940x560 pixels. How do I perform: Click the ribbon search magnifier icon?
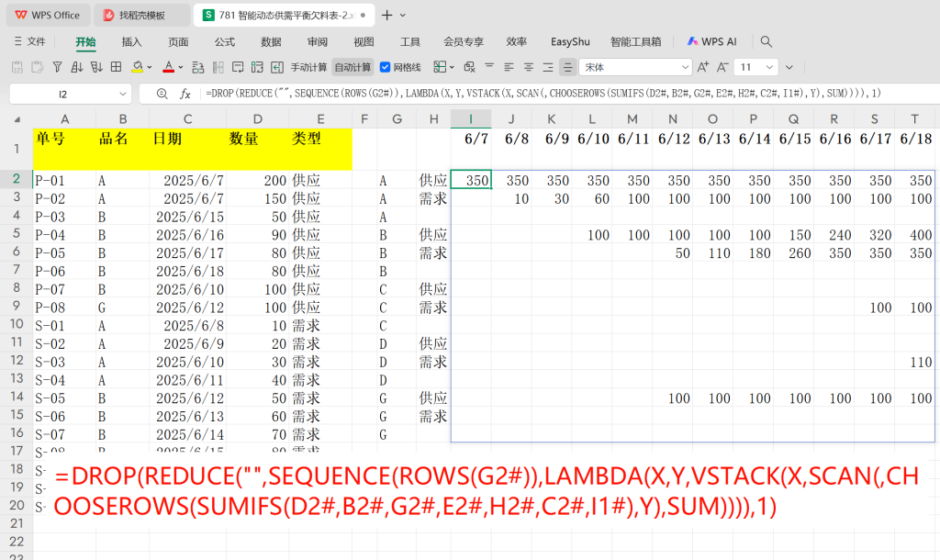tap(767, 41)
